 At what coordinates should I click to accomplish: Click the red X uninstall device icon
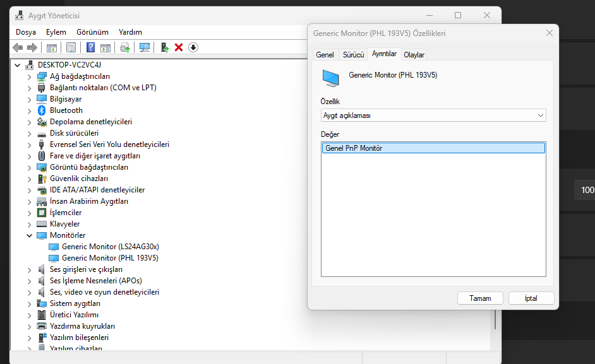[x=179, y=47]
